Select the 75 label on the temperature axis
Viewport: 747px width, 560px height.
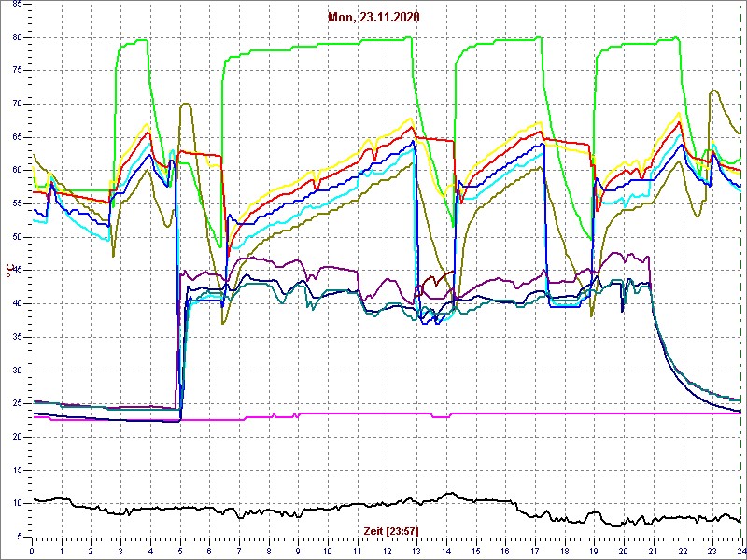[x=17, y=71]
